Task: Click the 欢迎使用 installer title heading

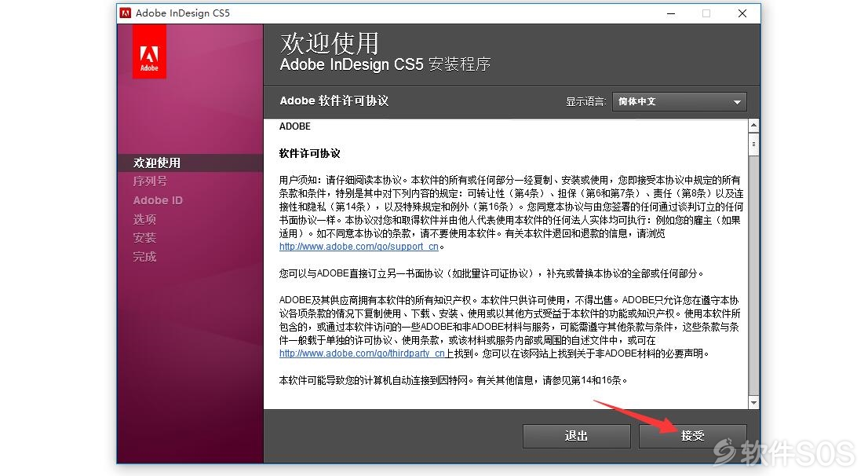Action: point(330,42)
